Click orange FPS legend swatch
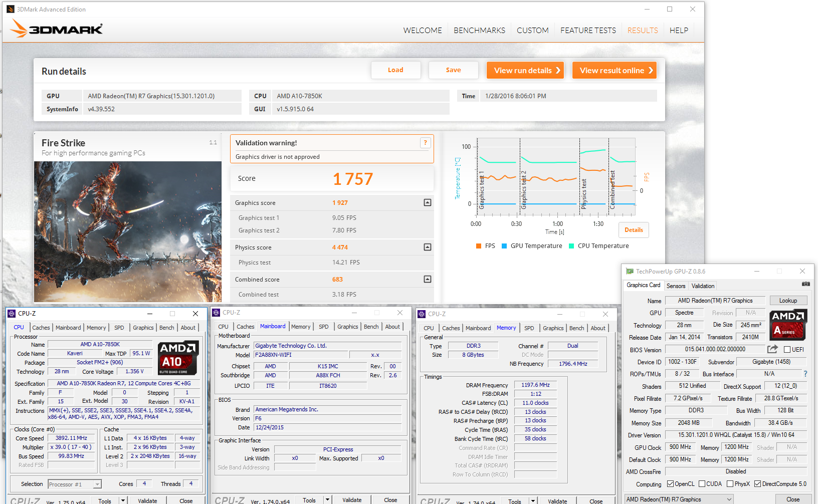This screenshot has height=504, width=818. [x=479, y=246]
